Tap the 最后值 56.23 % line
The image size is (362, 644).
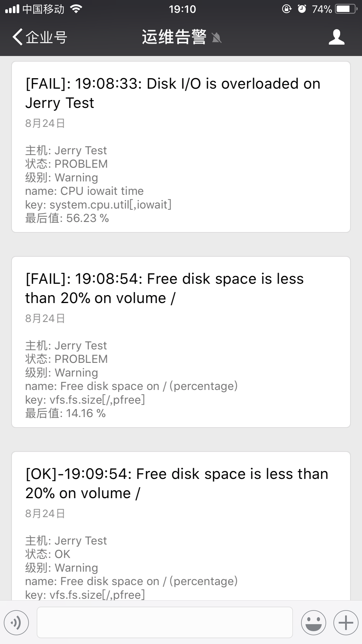67,218
